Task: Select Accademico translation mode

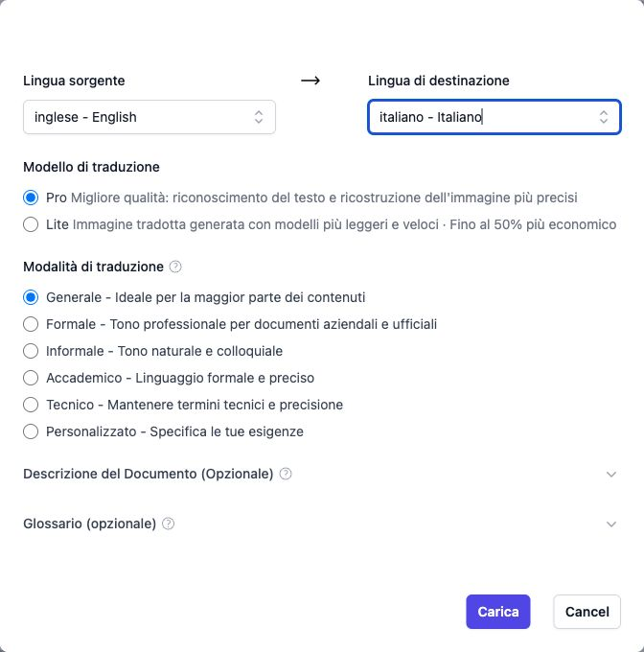Action: point(31,378)
